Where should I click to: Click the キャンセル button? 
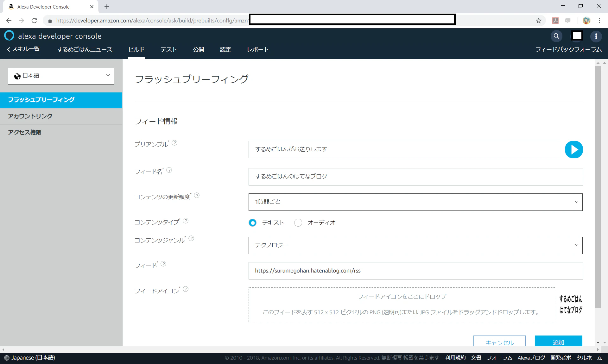pyautogui.click(x=499, y=341)
